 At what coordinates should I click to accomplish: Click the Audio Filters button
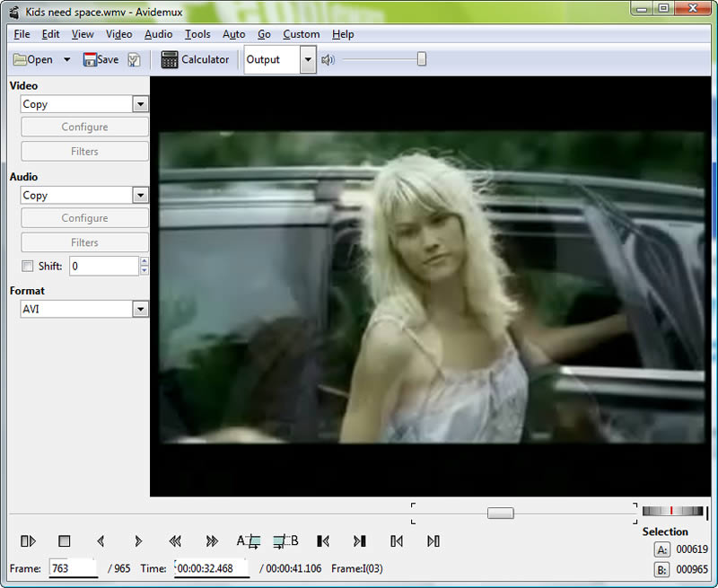(84, 242)
